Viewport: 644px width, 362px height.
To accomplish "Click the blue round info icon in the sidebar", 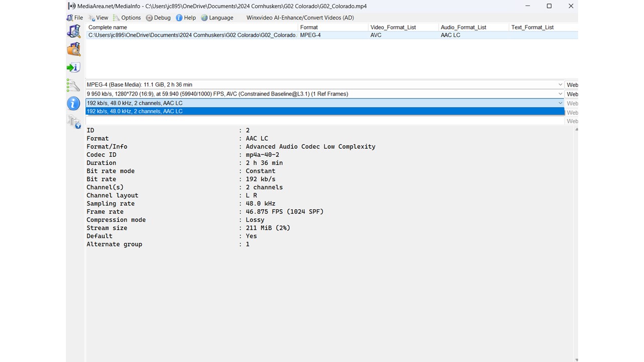I will click(x=73, y=104).
